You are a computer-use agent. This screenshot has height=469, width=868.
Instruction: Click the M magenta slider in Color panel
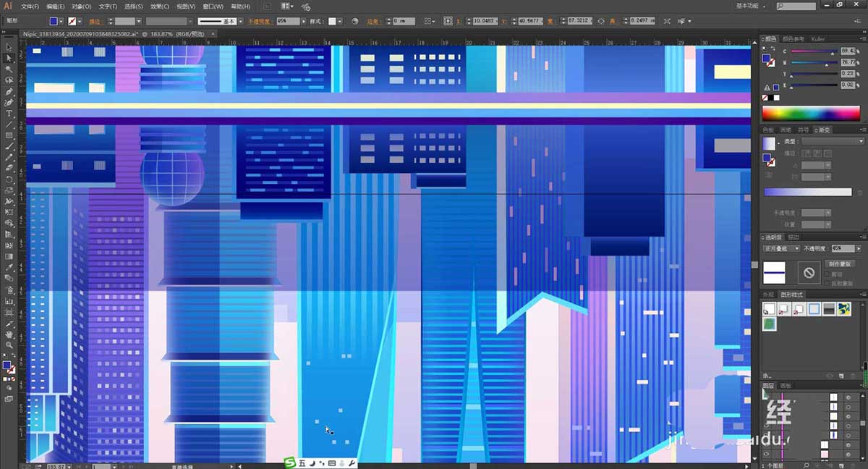point(814,63)
